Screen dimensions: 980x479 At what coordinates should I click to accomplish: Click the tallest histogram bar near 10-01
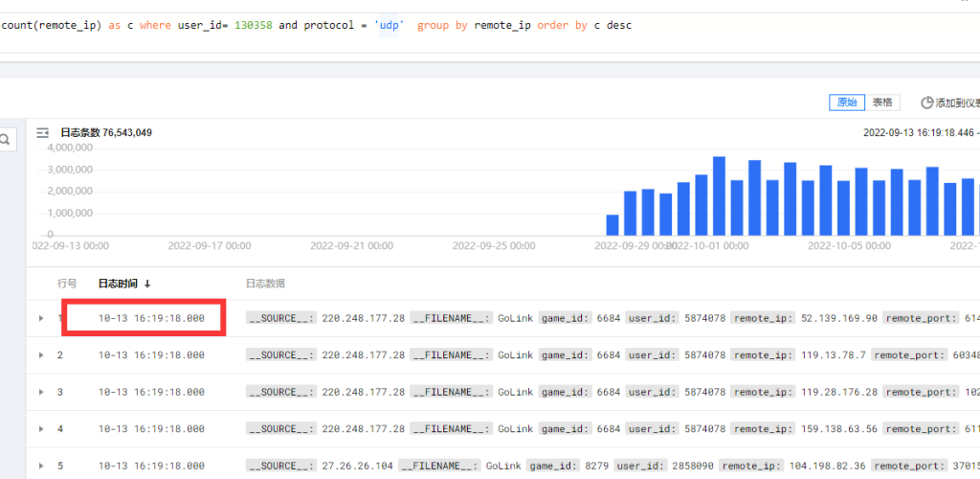click(x=719, y=196)
